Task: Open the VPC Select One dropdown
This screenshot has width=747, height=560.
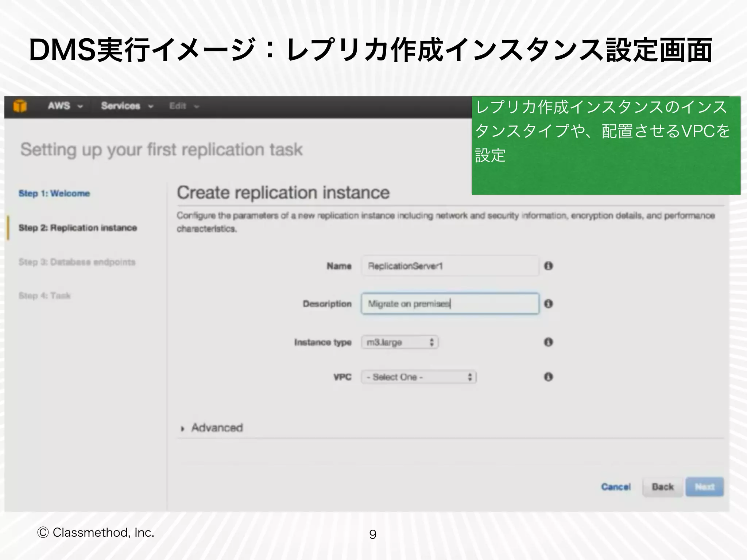Action: coord(419,377)
